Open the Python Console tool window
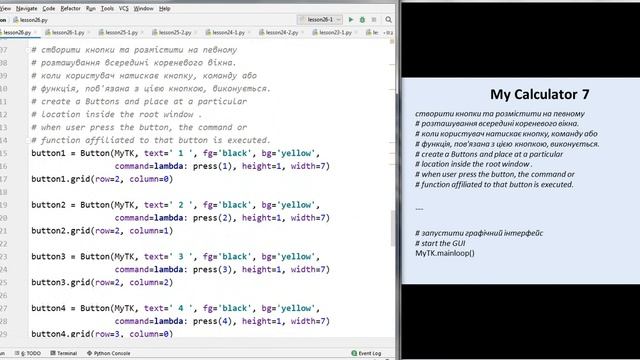 [x=109, y=353]
